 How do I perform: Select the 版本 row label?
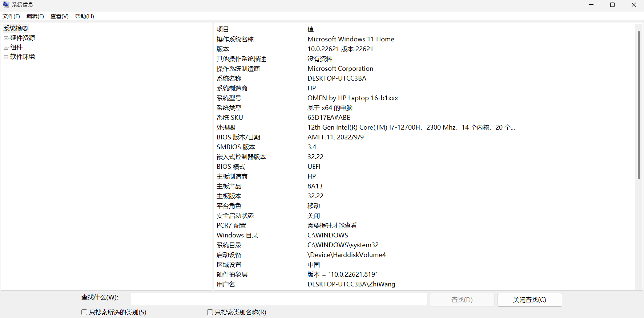223,49
